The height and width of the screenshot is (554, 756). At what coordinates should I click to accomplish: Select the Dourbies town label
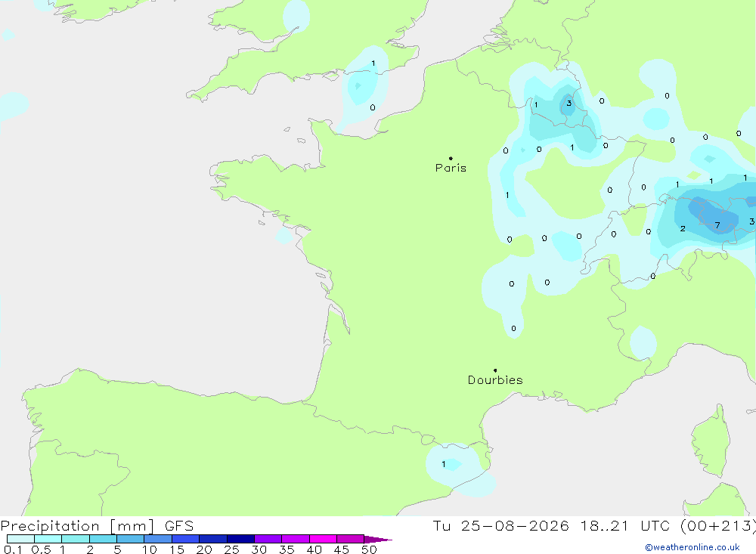tap(495, 380)
